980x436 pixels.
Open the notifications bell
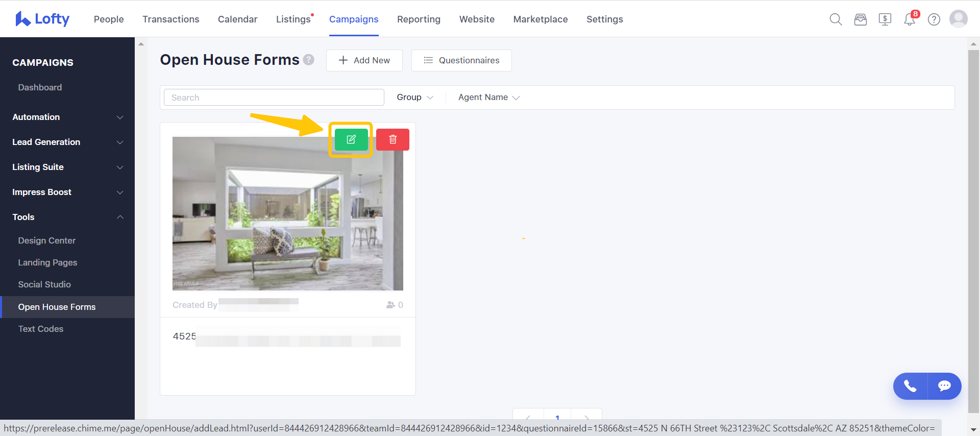pyautogui.click(x=910, y=19)
